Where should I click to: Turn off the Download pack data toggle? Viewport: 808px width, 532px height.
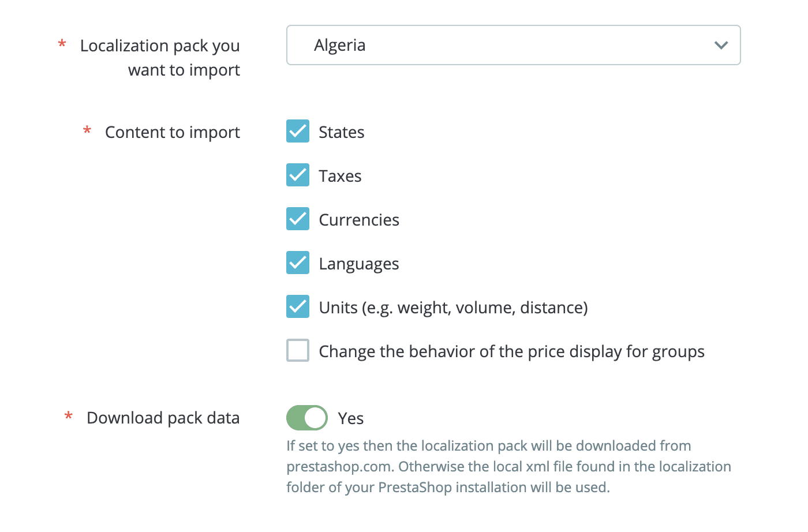[306, 417]
